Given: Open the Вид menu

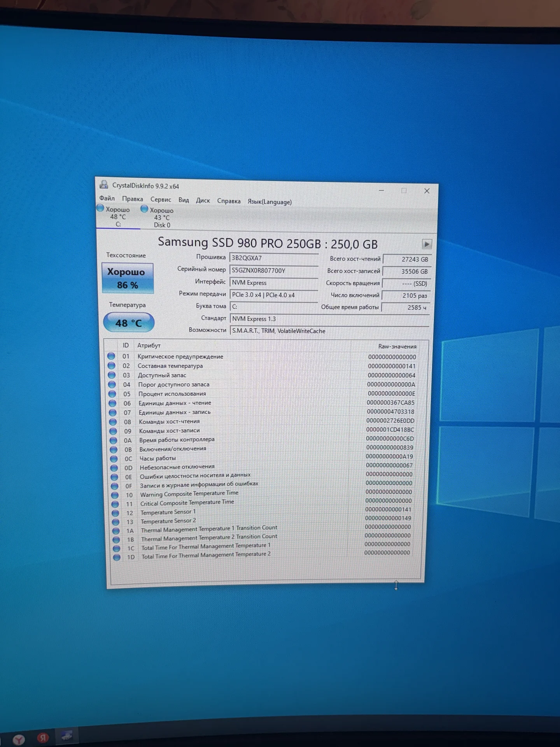Looking at the screenshot, I should (x=184, y=200).
